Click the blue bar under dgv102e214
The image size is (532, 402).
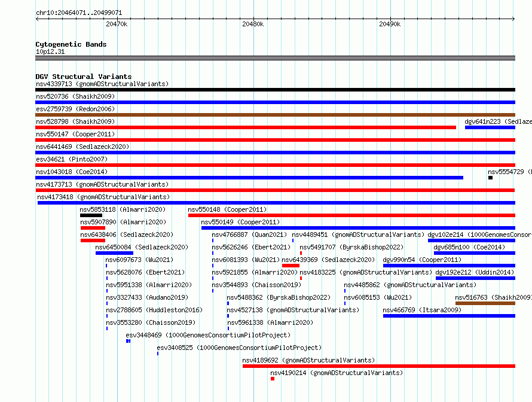pyautogui.click(x=472, y=240)
